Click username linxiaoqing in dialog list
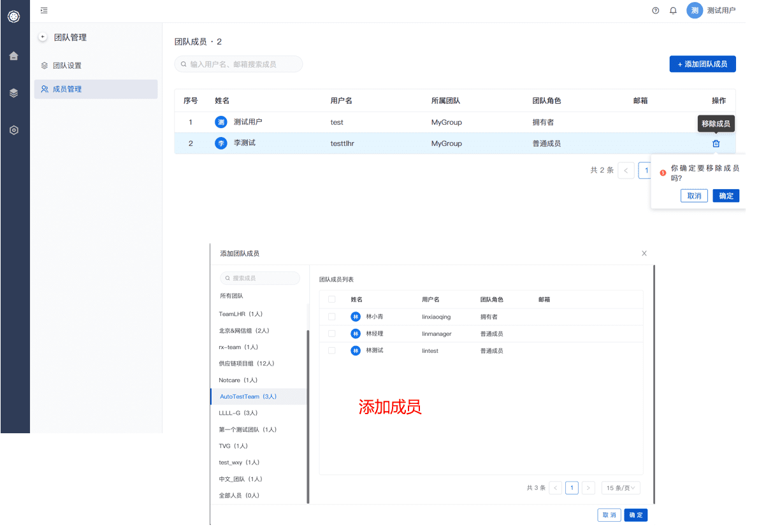Screen dimensions: 759x532 pos(436,317)
